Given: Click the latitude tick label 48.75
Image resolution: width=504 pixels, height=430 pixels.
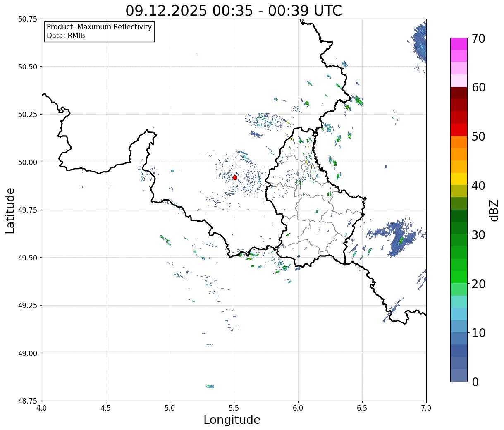Looking at the screenshot, I should coord(27,401).
